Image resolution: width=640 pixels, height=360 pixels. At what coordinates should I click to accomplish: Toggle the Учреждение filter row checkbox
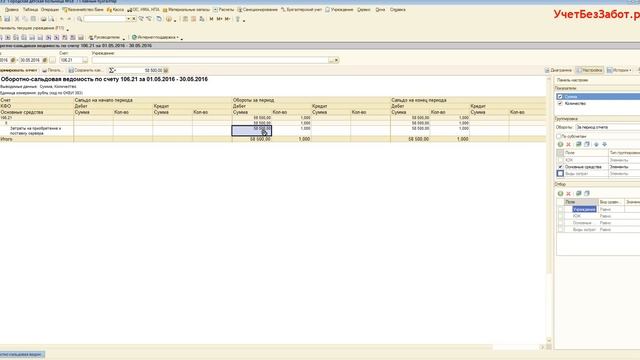pos(561,209)
